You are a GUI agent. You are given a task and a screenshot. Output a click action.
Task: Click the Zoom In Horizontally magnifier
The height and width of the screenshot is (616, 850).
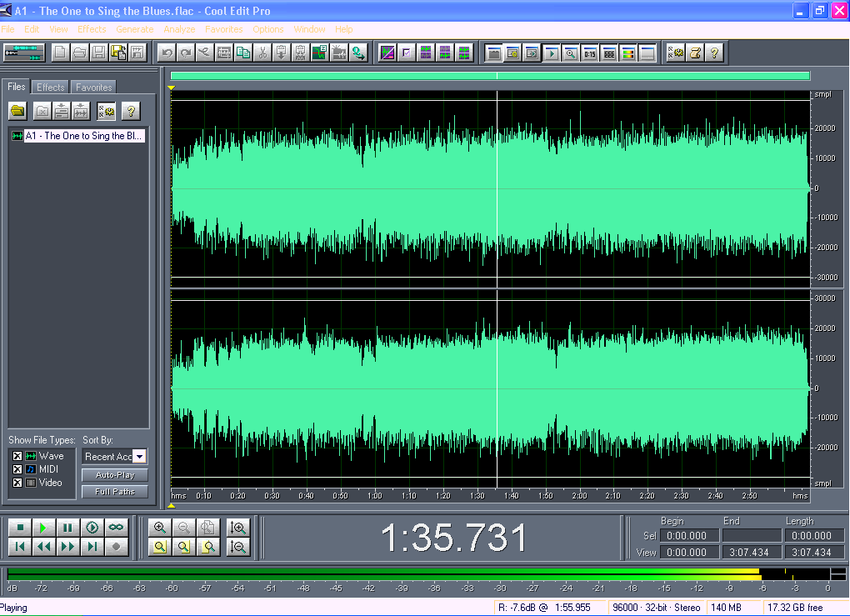point(160,528)
